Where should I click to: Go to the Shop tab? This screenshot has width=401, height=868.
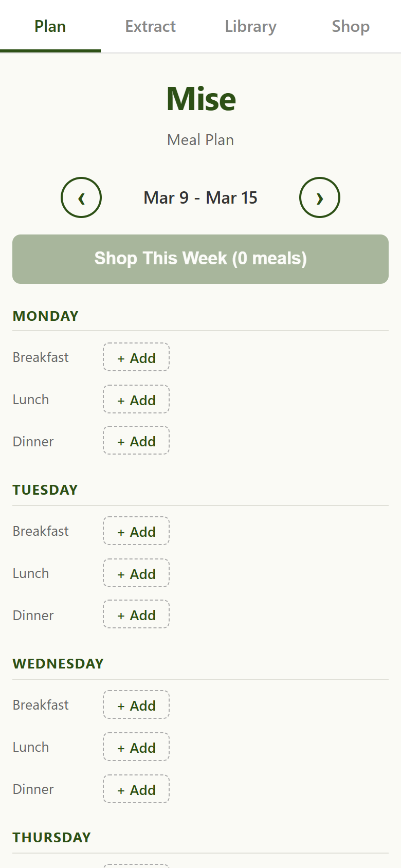(x=351, y=26)
